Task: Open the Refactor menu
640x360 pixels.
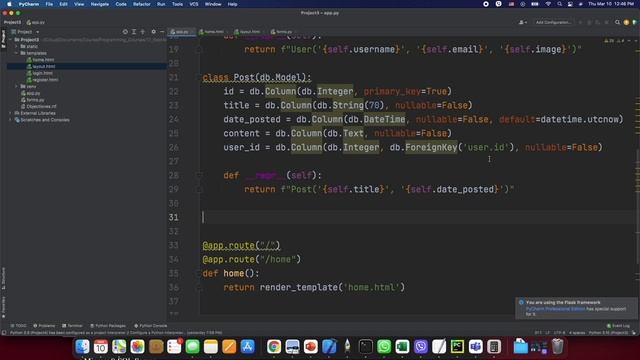Action: pyautogui.click(x=142, y=4)
